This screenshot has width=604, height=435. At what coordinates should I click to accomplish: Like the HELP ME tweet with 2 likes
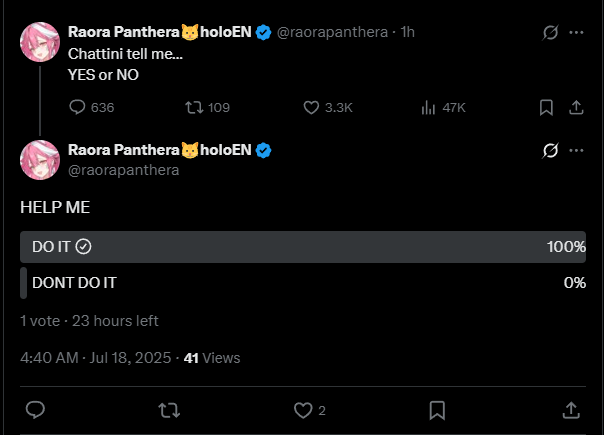[x=304, y=410]
